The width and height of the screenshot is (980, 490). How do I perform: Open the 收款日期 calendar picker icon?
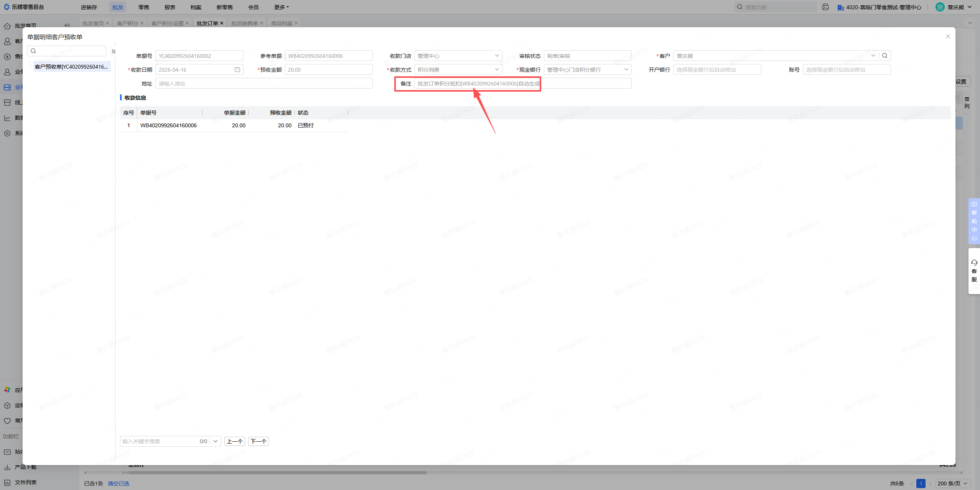point(237,69)
